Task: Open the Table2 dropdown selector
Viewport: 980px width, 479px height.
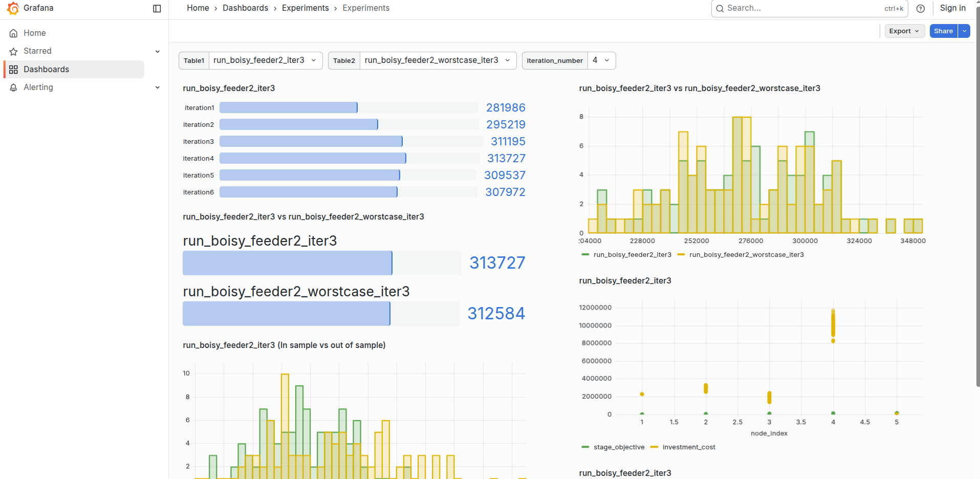Action: click(x=438, y=60)
